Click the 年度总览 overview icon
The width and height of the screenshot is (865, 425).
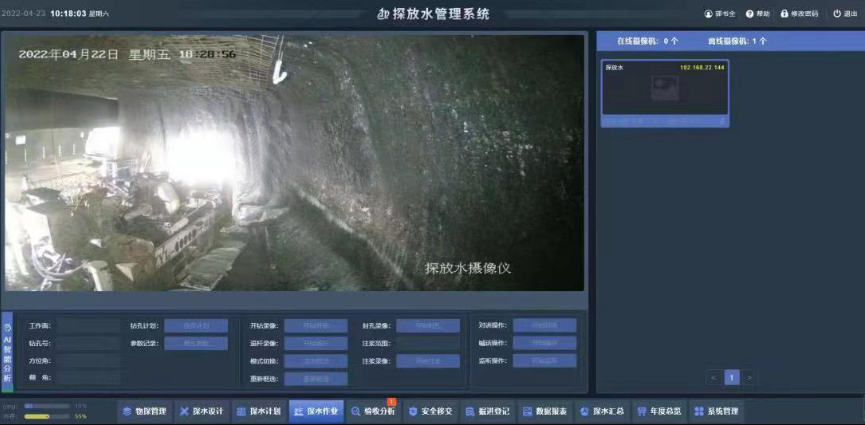(642, 412)
